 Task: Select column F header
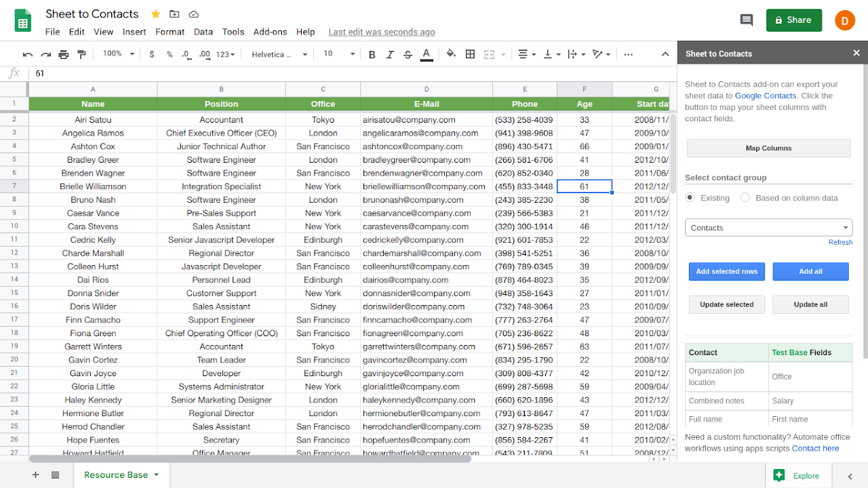585,89
